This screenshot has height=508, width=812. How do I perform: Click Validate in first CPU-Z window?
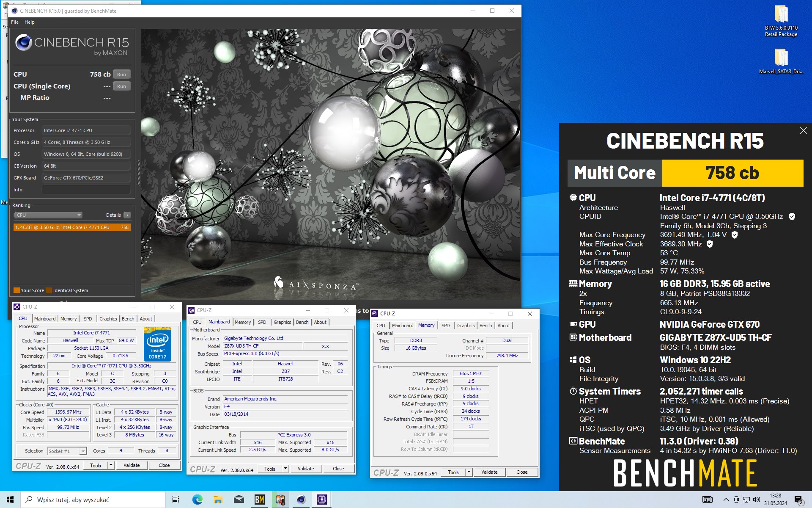coord(132,465)
